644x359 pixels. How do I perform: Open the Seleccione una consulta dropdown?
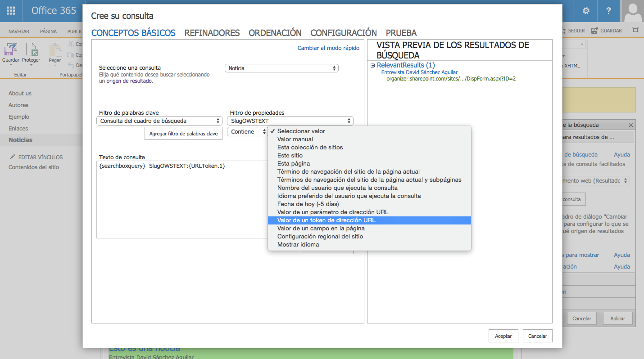tap(281, 68)
